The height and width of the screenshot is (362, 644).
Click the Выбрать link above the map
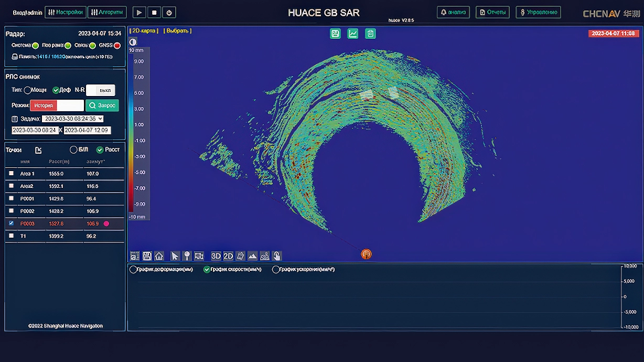pyautogui.click(x=178, y=31)
